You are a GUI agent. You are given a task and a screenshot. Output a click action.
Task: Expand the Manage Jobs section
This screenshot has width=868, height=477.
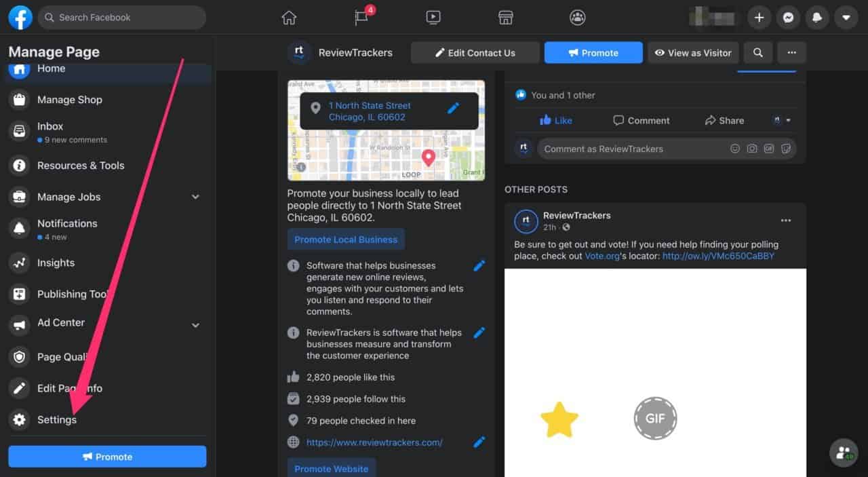(195, 197)
